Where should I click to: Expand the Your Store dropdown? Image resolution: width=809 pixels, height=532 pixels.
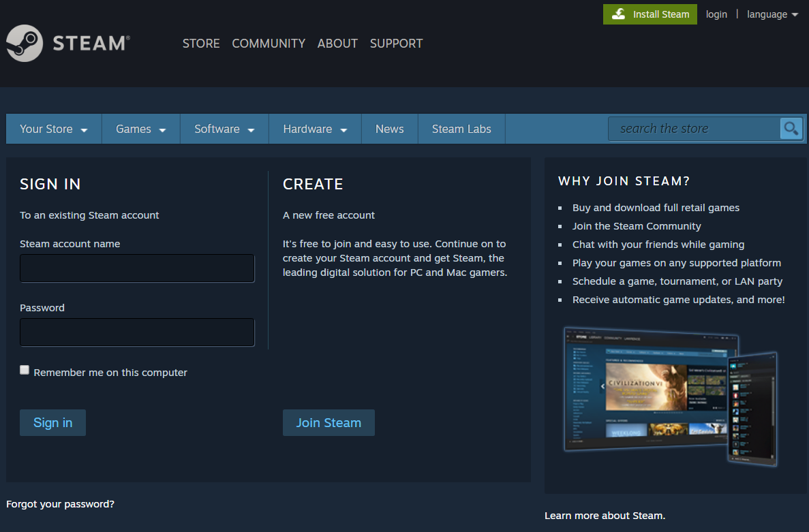(54, 129)
